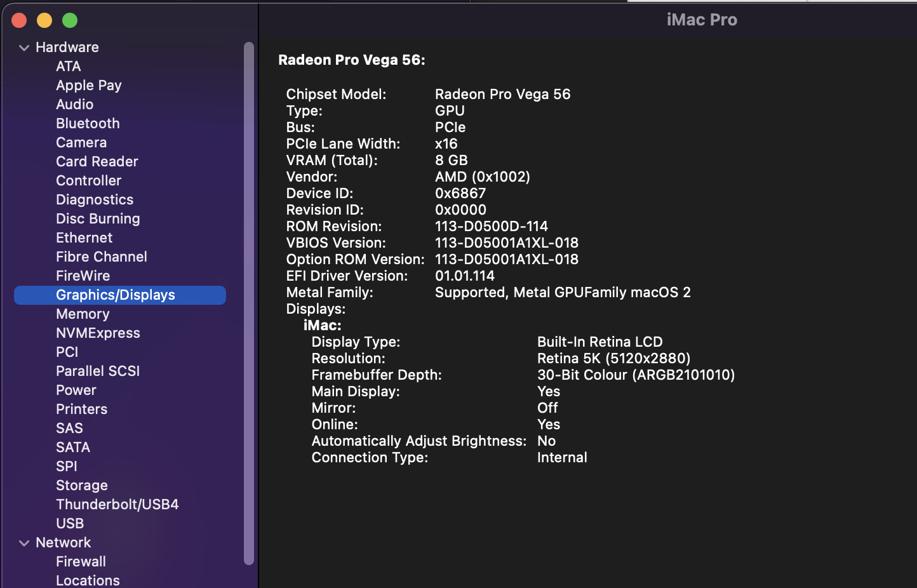Click the iMac Pro window title
Viewport: 917px width, 588px height.
coord(702,20)
